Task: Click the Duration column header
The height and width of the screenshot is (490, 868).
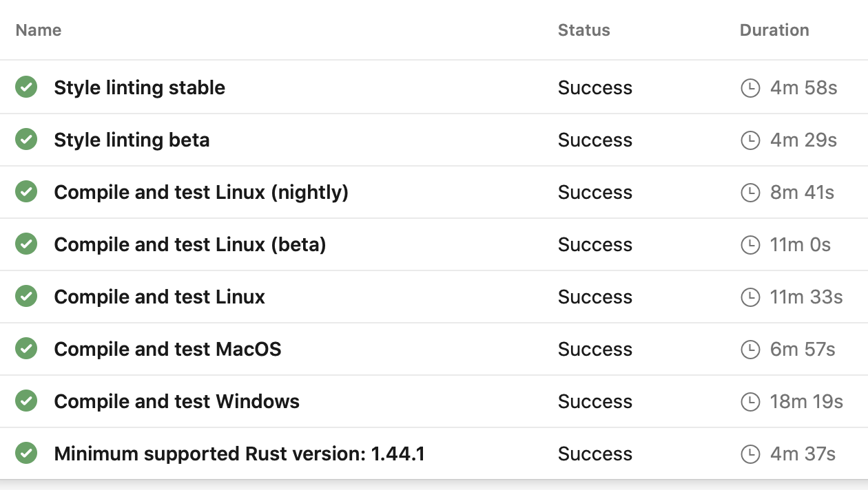Action: pos(774,30)
